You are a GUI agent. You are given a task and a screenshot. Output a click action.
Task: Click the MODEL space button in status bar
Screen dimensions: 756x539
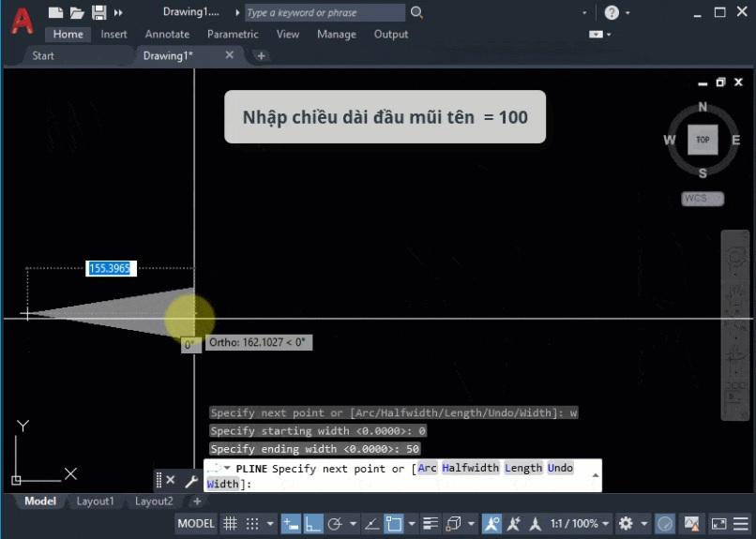pos(196,523)
